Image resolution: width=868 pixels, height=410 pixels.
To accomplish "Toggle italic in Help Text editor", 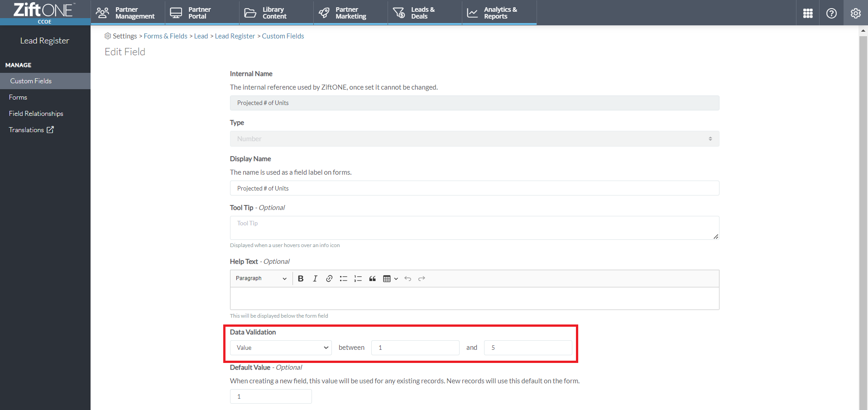I will pos(315,278).
